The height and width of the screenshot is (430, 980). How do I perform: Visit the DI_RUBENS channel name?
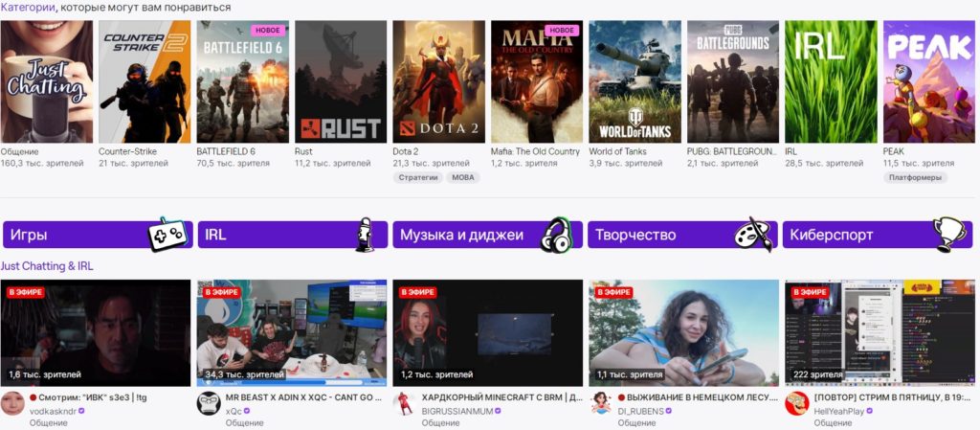tap(640, 411)
